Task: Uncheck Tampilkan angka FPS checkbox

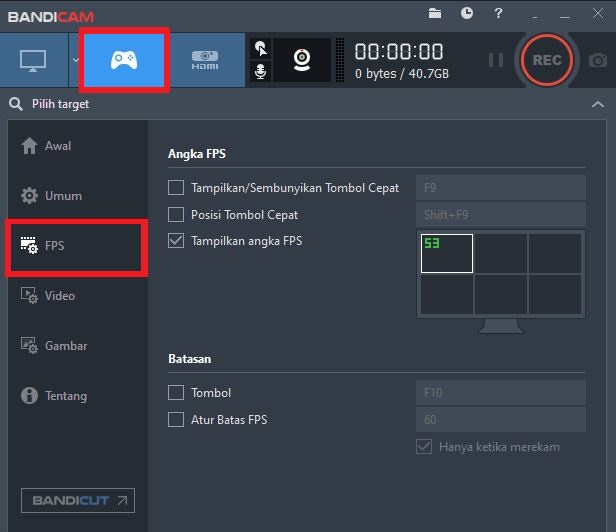Action: tap(176, 240)
